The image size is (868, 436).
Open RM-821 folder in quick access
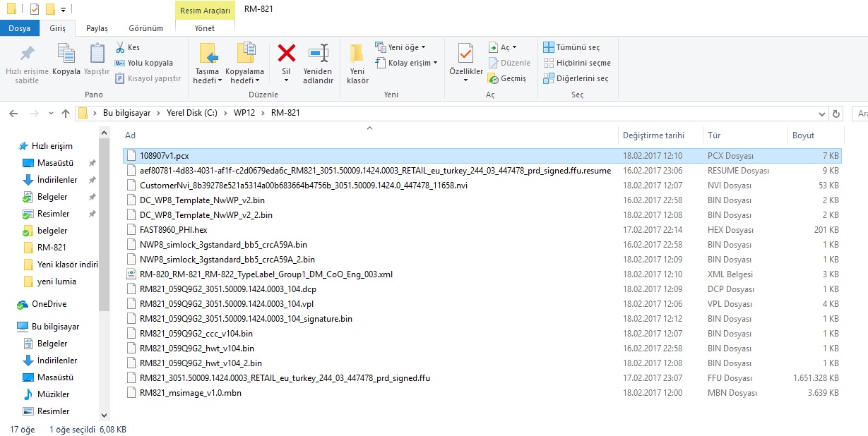(45, 248)
